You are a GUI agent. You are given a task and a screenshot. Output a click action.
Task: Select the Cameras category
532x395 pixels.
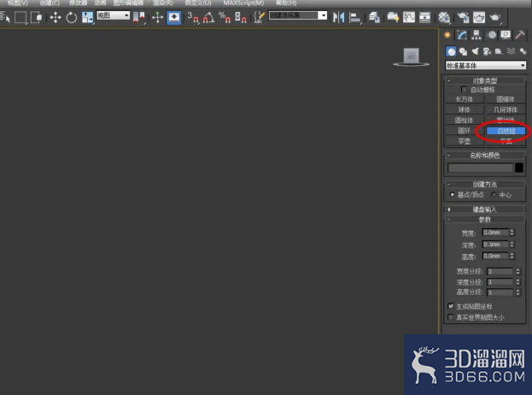click(x=487, y=51)
